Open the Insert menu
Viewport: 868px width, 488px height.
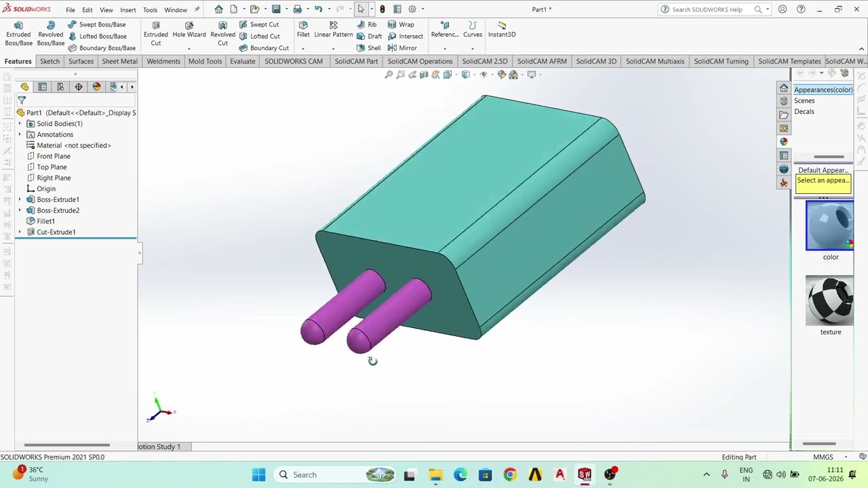[128, 9]
